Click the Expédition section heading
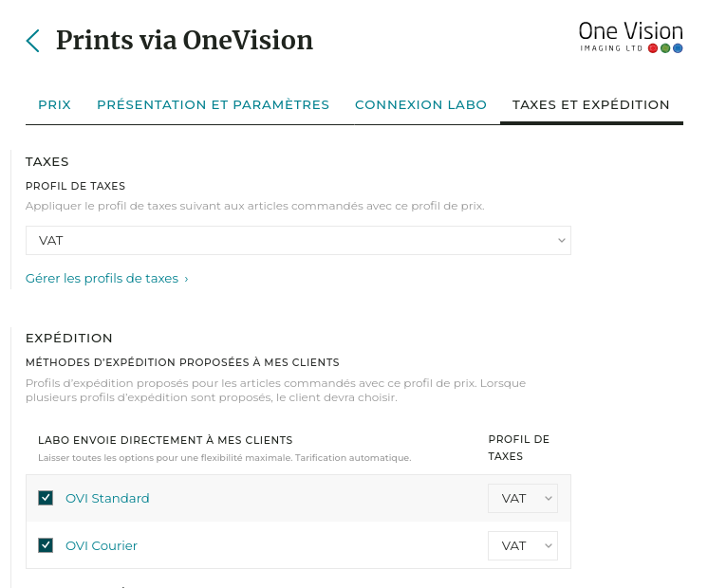 69,338
